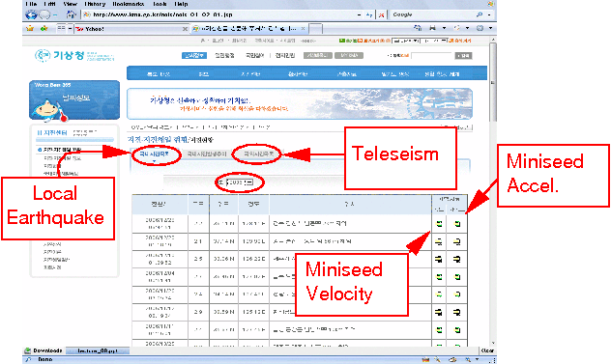Click the red stop-loading X icon
Viewport: 611px width, 364px height.
382,14
